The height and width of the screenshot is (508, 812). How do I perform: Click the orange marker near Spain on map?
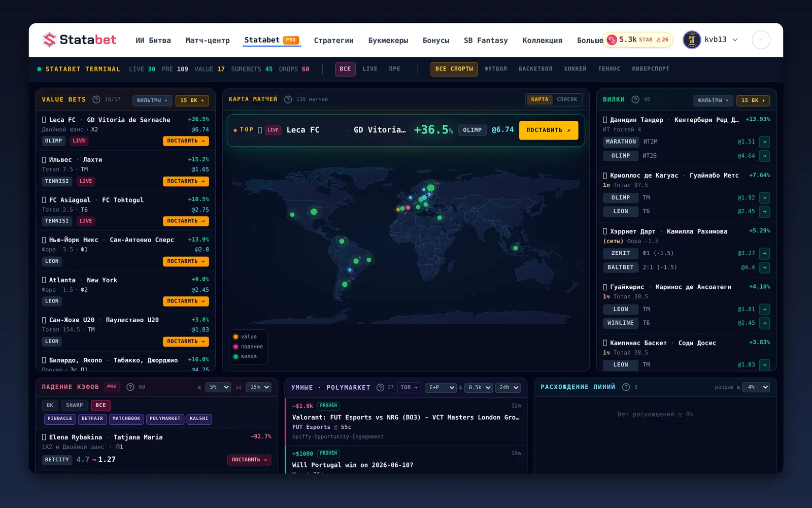click(398, 209)
